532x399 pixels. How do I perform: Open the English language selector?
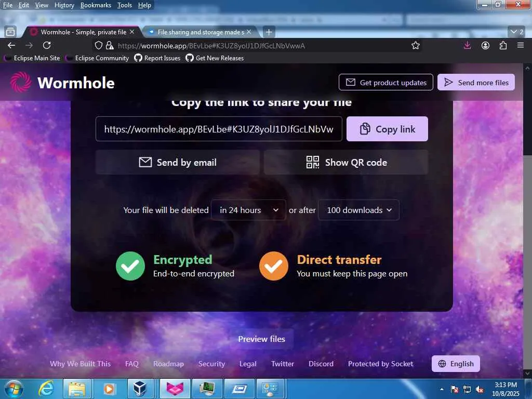[x=456, y=364]
